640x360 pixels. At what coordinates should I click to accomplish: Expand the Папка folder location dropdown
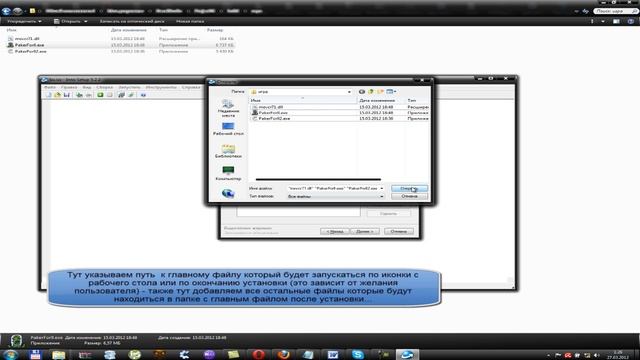pos(349,92)
